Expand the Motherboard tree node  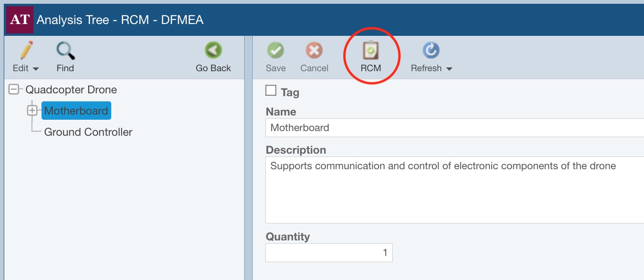coord(32,111)
